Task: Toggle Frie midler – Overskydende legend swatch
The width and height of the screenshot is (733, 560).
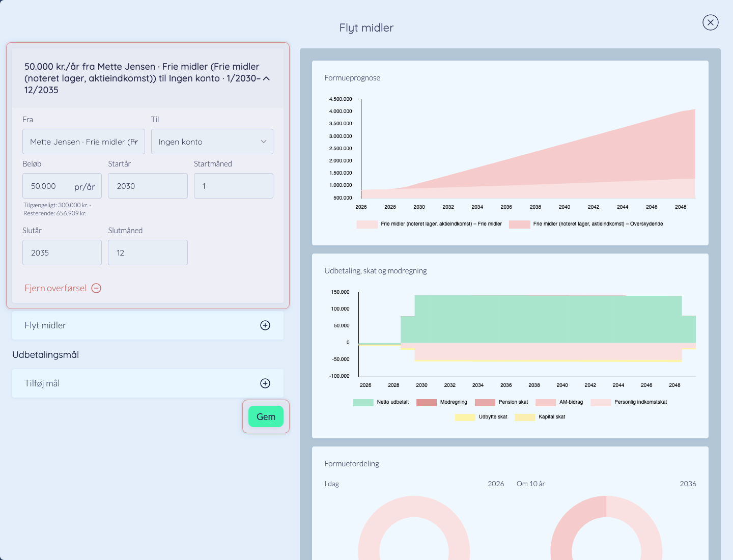Action: pos(520,224)
